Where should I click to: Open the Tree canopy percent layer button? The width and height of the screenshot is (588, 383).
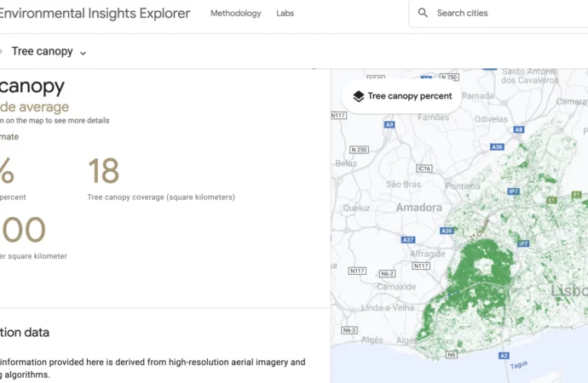tap(401, 96)
